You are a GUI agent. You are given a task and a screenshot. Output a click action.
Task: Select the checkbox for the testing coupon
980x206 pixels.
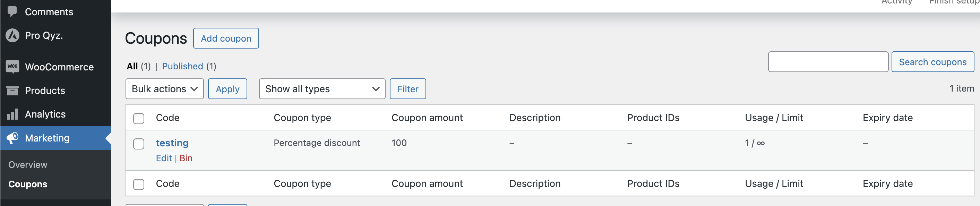139,144
